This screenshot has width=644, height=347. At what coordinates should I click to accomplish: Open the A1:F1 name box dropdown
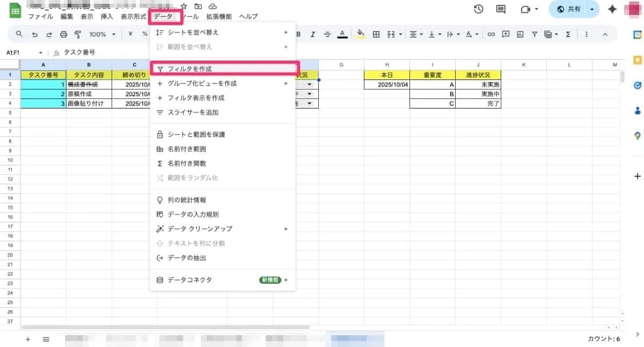[40, 53]
